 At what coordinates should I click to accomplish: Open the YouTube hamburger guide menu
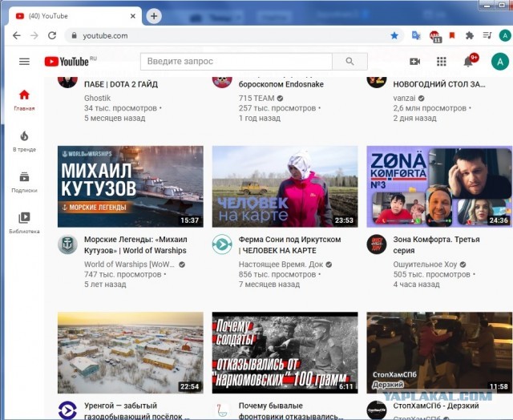coord(24,62)
